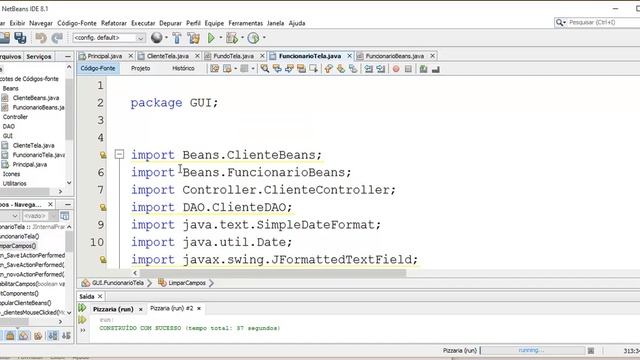
Task: Click the Find Next Occurrence icon
Action: click(x=289, y=69)
